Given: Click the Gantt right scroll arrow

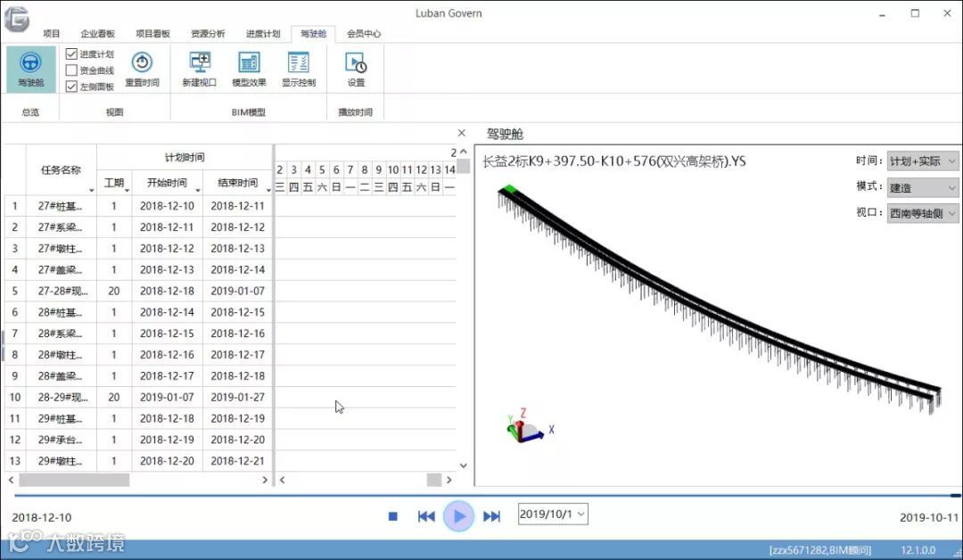Looking at the screenshot, I should coord(449,480).
